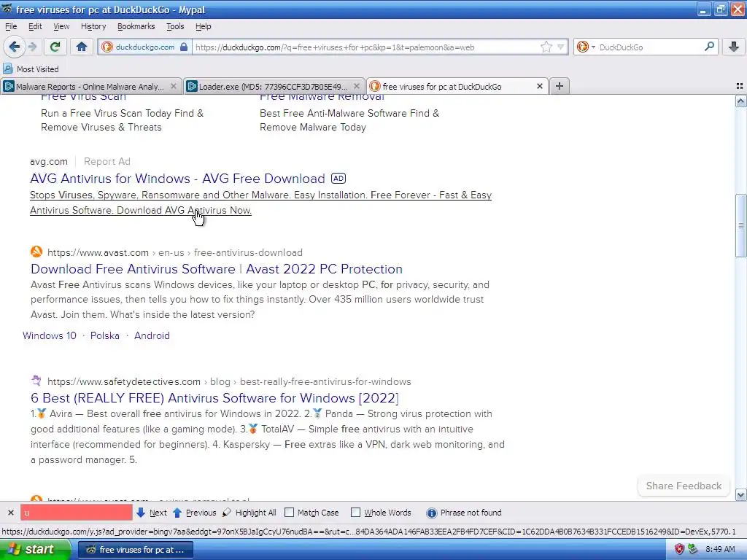Viewport: 747px width, 560px height.
Task: Click Report Ad next to avg.com
Action: point(107,161)
